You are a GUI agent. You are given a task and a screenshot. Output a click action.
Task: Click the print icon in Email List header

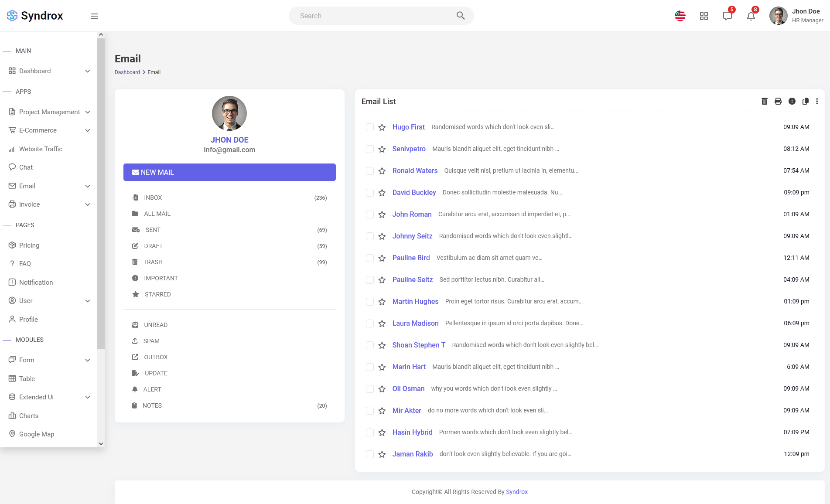(778, 101)
